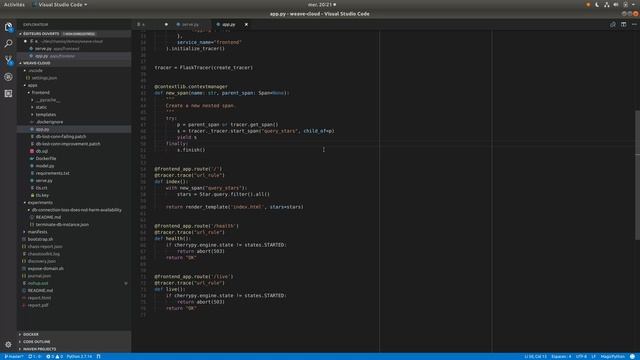Screen dimensions: 640x360
Task: Open the Manage gear menu
Action: click(8, 344)
